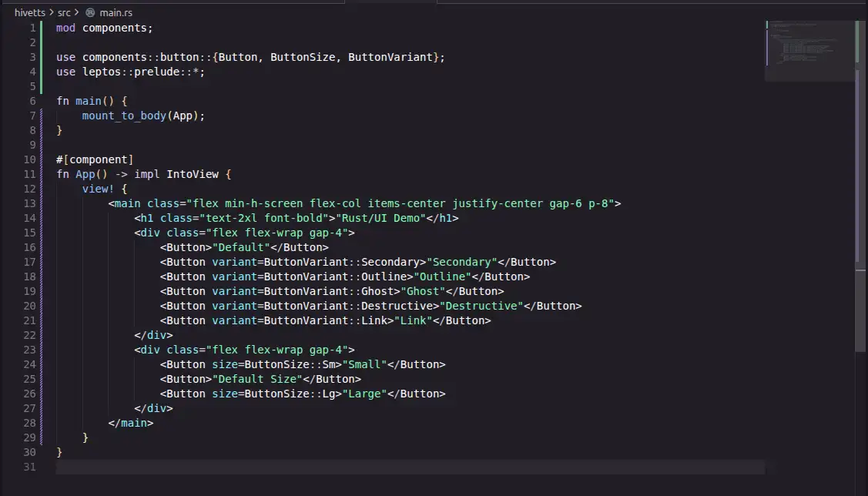Click the view! macro keyword
The width and height of the screenshot is (868, 496).
[x=98, y=189]
